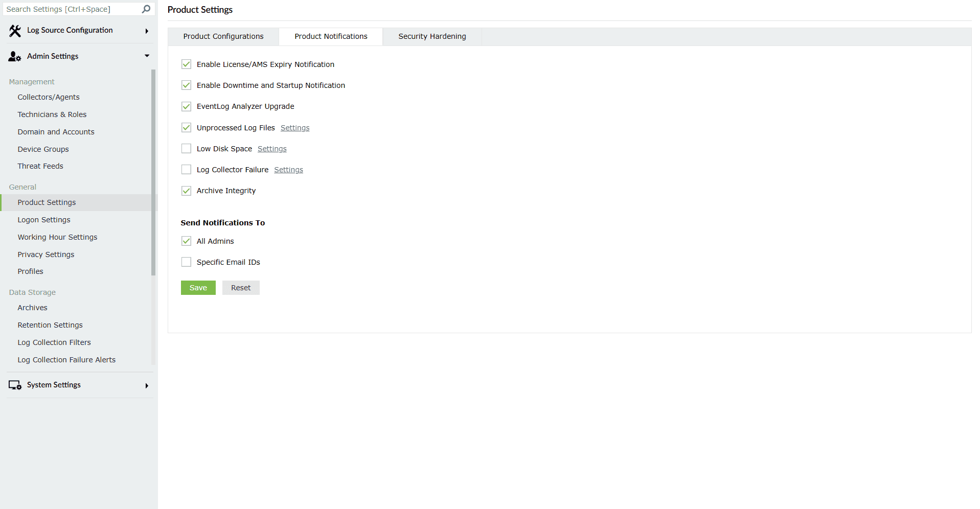Click the Log Source Configuration wrench icon
Viewport: 980px width, 509px height.
(x=15, y=30)
